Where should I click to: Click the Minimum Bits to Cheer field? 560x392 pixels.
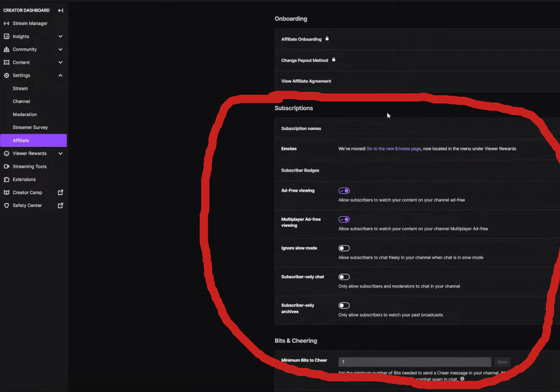(x=414, y=362)
